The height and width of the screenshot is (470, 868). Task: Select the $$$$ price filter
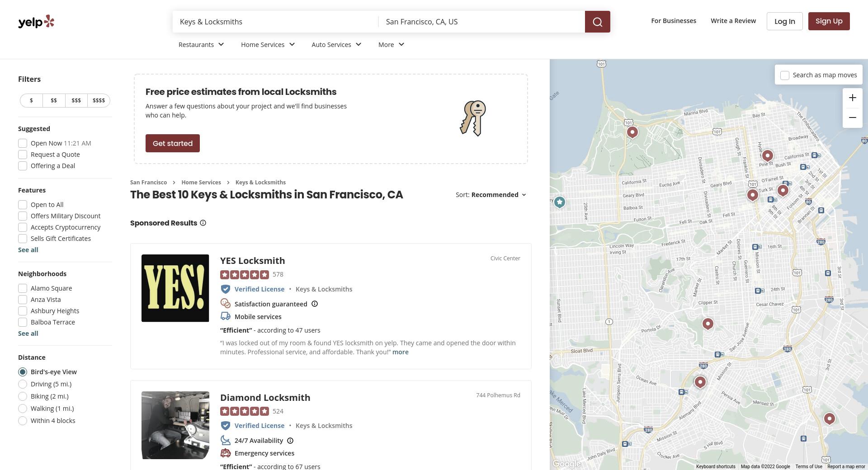[x=99, y=100]
